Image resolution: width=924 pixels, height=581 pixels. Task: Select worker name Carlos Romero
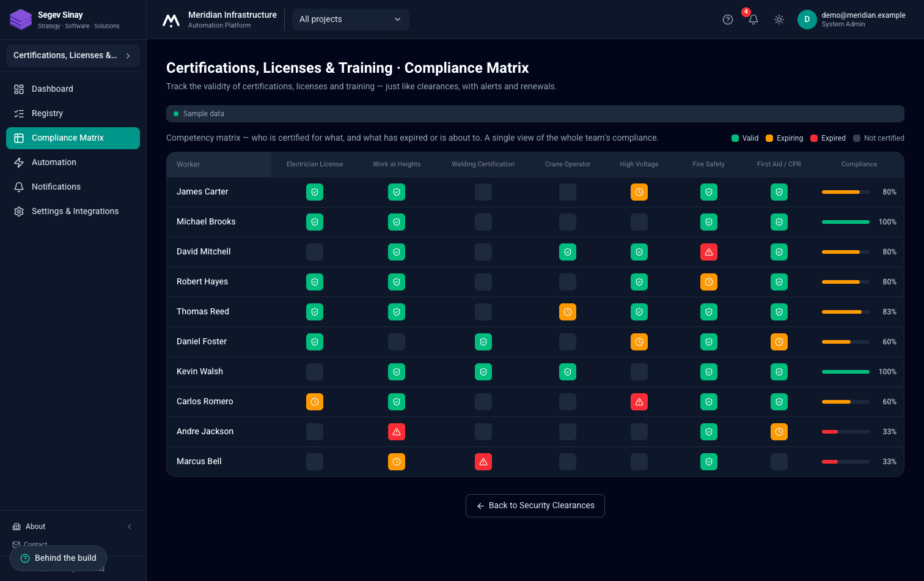[x=205, y=402]
